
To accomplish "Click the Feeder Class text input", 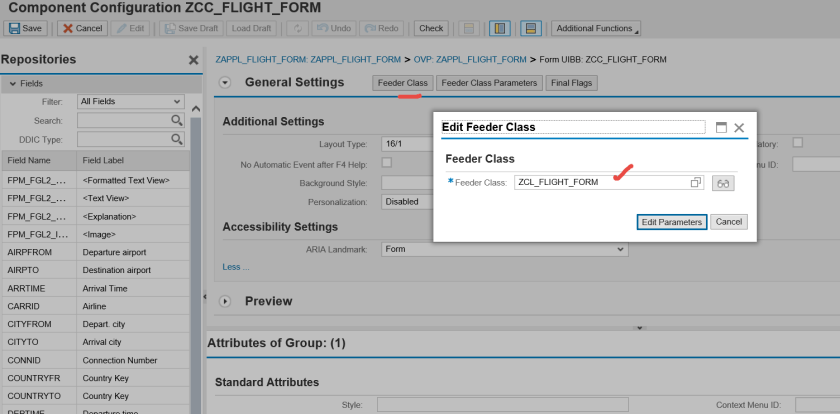I will [x=600, y=183].
